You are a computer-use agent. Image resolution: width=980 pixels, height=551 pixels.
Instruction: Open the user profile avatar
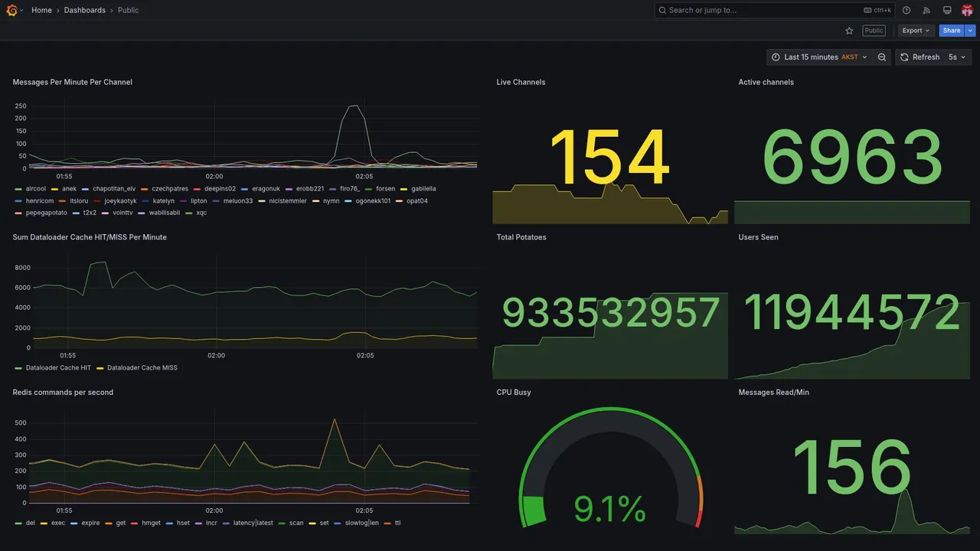tap(967, 10)
